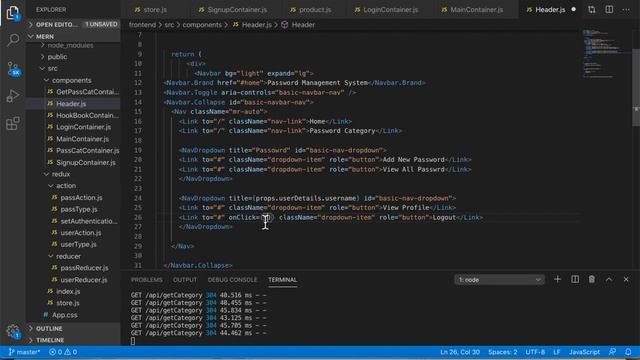Open the Explorer view in activity bar
The image size is (640, 360).
(13, 12)
